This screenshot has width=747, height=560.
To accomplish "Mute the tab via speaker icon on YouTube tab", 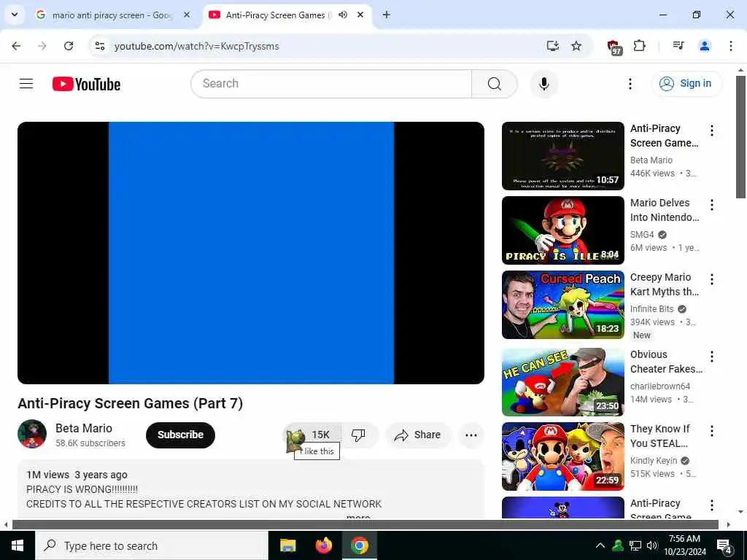I will click(343, 15).
